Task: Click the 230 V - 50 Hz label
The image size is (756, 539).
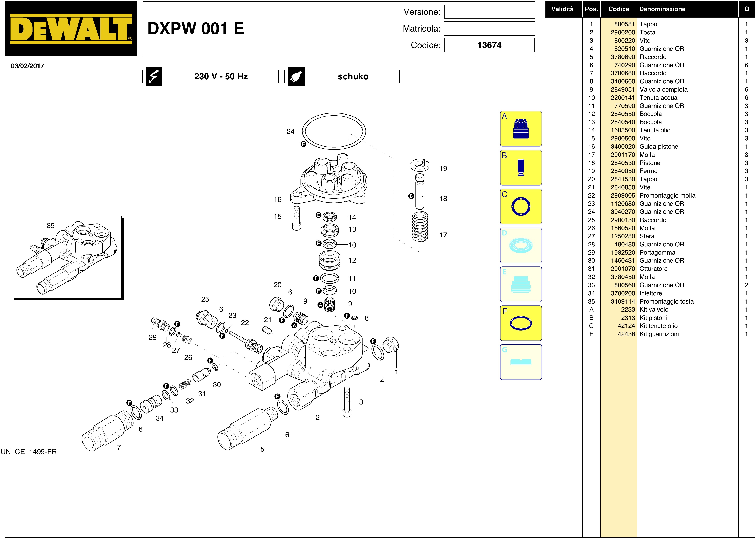Action: click(x=221, y=76)
